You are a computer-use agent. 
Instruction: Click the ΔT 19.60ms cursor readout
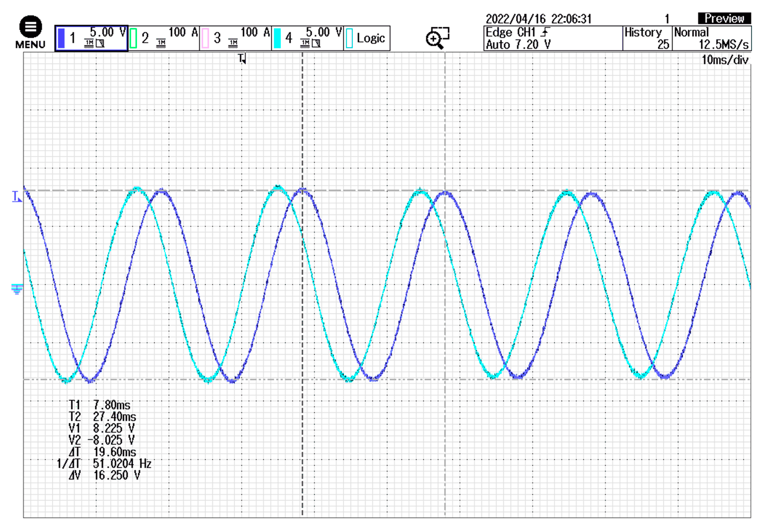tap(103, 452)
